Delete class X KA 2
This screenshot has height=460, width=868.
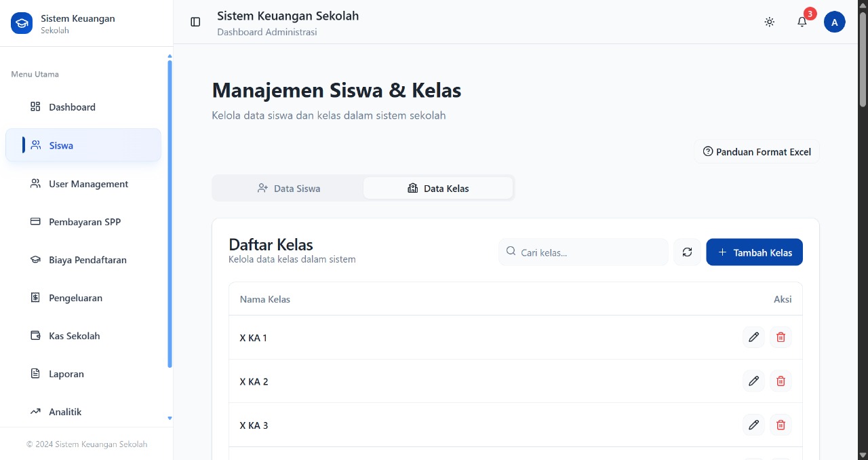tap(781, 381)
